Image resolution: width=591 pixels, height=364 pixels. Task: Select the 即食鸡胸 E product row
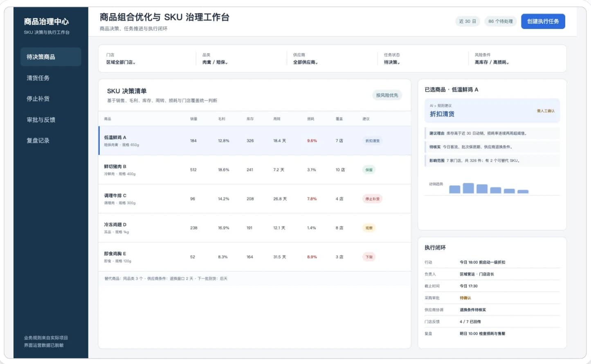[x=254, y=257]
